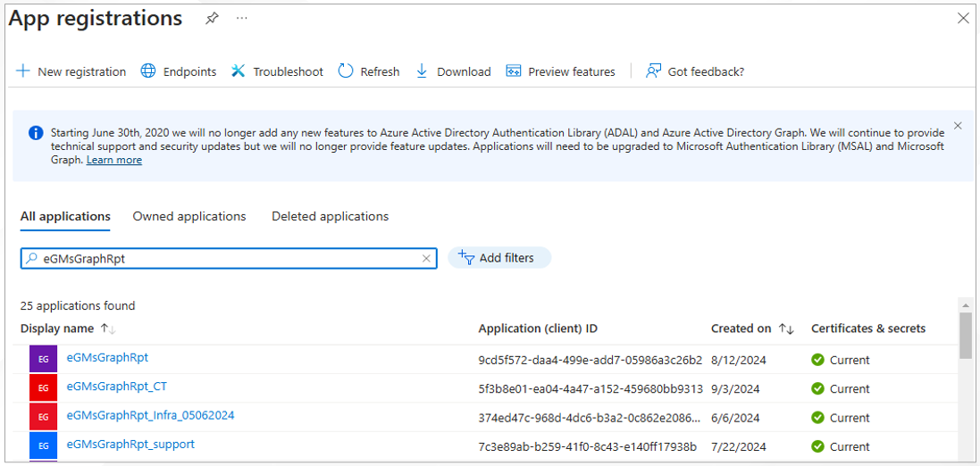Click the search magnifier icon
Image resolution: width=980 pixels, height=466 pixels.
tap(31, 258)
